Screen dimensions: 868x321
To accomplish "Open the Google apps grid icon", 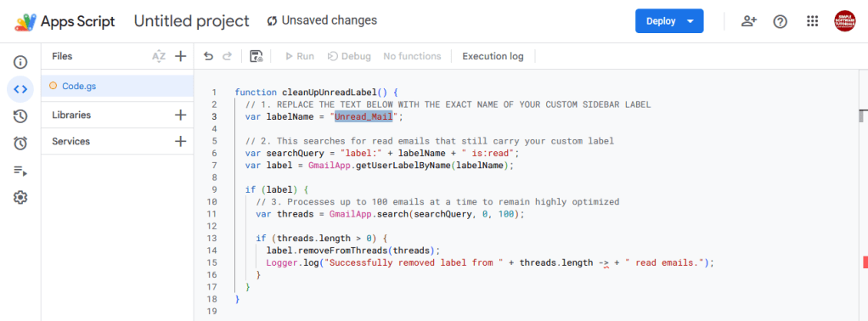I will coord(812,21).
